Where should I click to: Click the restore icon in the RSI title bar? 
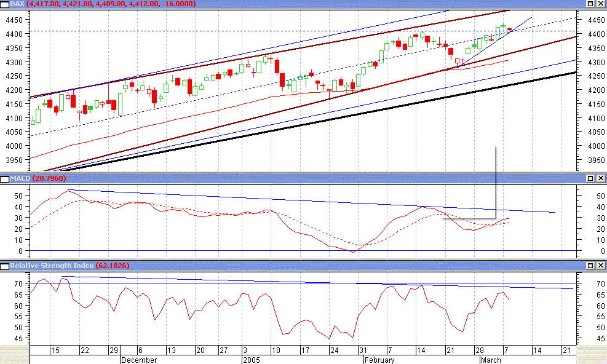click(591, 266)
